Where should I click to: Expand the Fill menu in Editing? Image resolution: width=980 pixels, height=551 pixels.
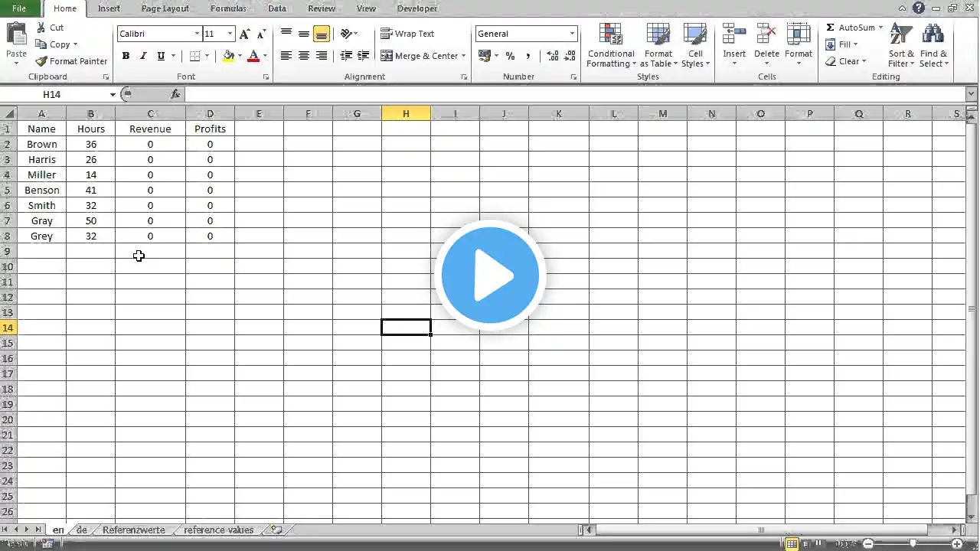pos(841,44)
